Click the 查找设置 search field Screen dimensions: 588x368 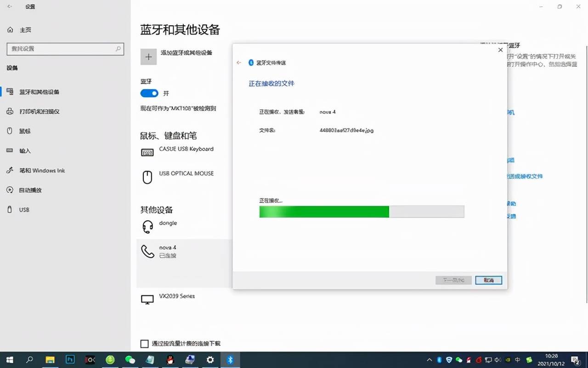coord(65,49)
